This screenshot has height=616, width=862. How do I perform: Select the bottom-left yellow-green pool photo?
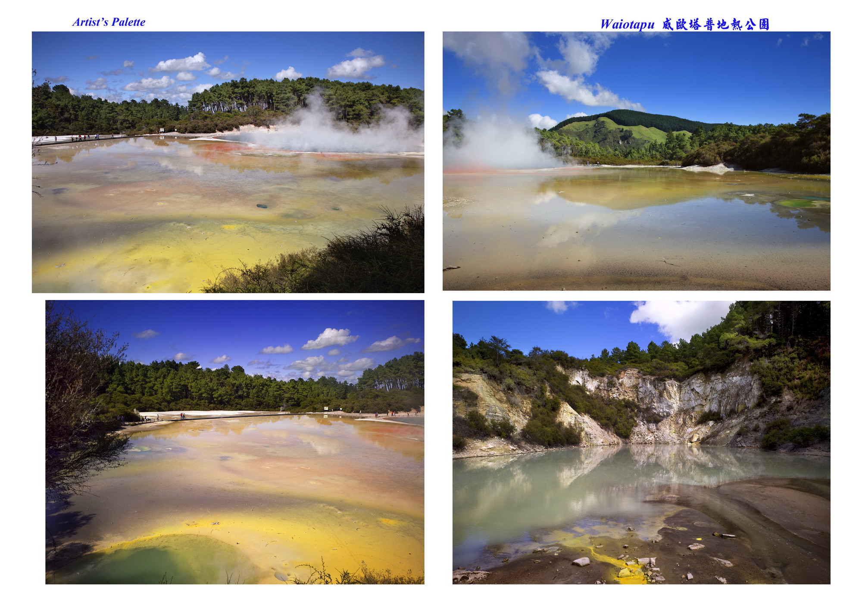(x=235, y=442)
